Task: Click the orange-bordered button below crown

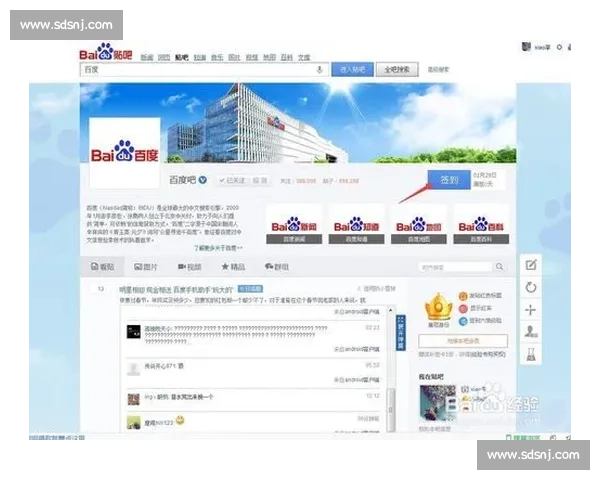Action: [x=463, y=341]
